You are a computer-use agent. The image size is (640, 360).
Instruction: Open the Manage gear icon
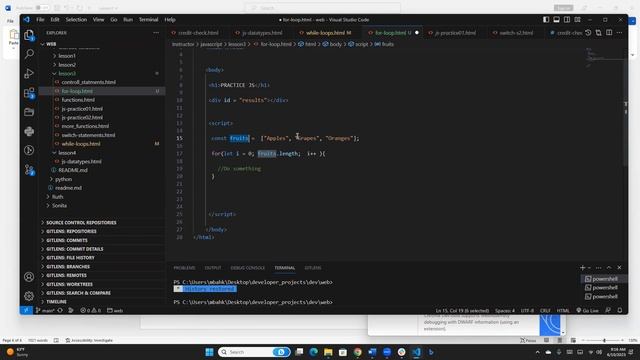[x=29, y=296]
